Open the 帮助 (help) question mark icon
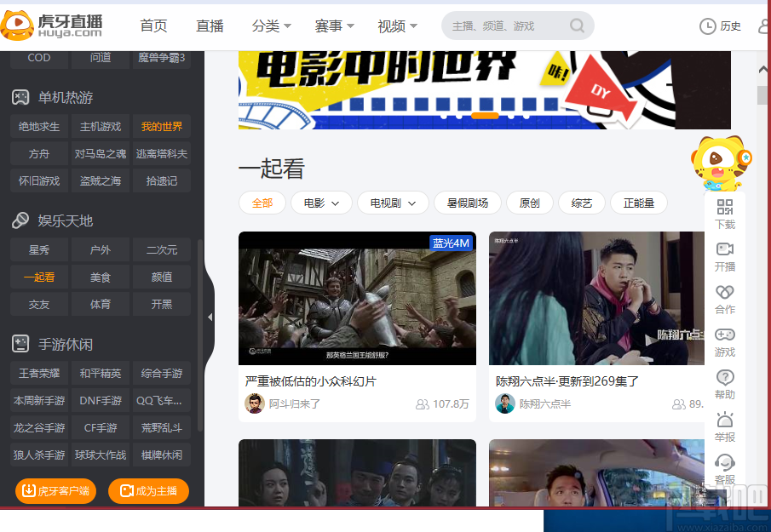This screenshot has width=771, height=532. pyautogui.click(x=724, y=385)
